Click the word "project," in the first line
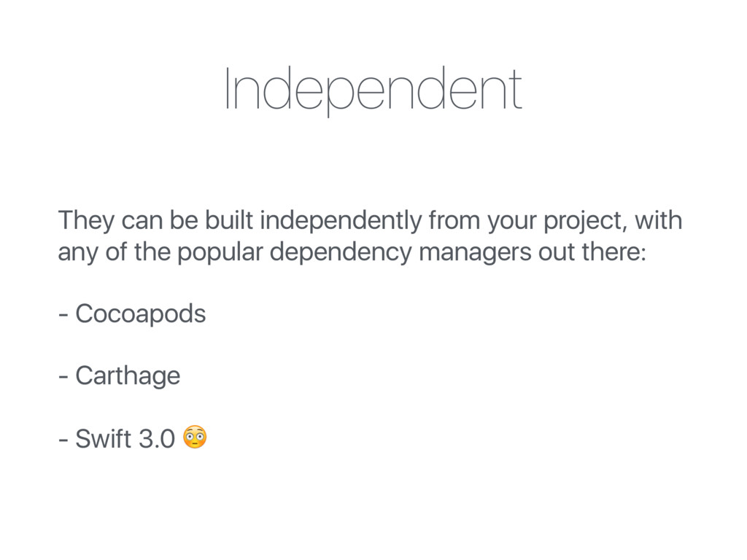747x560 pixels. tap(573, 221)
